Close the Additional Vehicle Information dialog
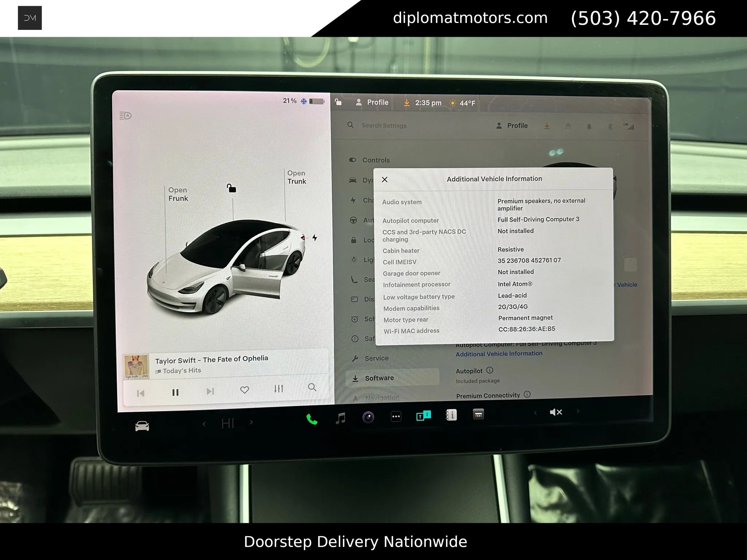Viewport: 747px width, 560px height. click(x=385, y=179)
